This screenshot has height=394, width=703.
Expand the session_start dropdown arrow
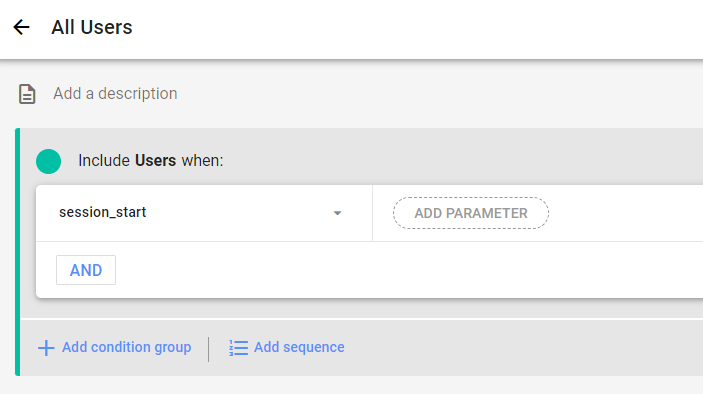tap(338, 213)
